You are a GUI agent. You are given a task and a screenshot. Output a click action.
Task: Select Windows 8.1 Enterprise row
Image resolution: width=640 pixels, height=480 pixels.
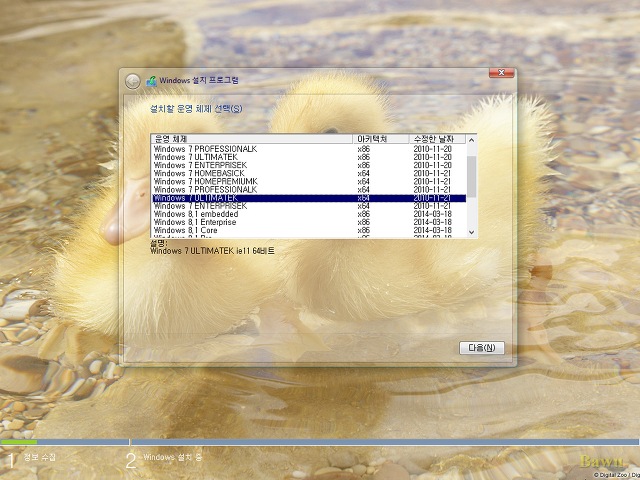(x=309, y=222)
